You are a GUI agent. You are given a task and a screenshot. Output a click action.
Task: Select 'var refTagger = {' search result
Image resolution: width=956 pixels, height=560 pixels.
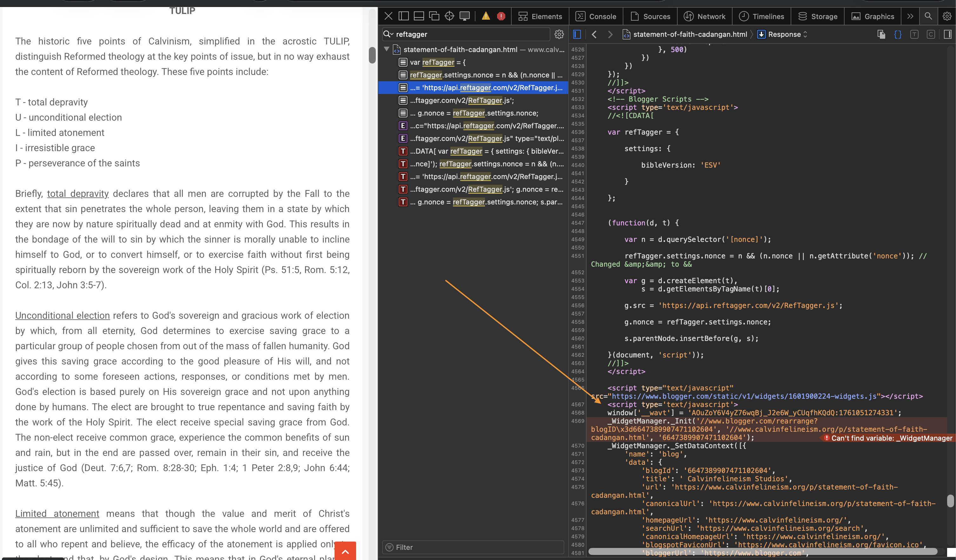[x=437, y=62]
